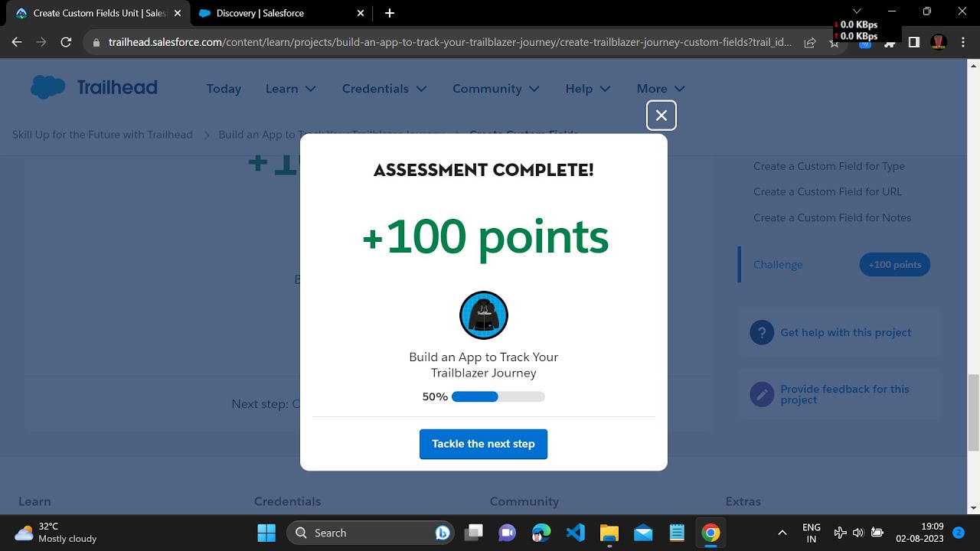Close the Discovery Salesforce tab
The height and width of the screenshot is (551, 980).
tap(361, 13)
